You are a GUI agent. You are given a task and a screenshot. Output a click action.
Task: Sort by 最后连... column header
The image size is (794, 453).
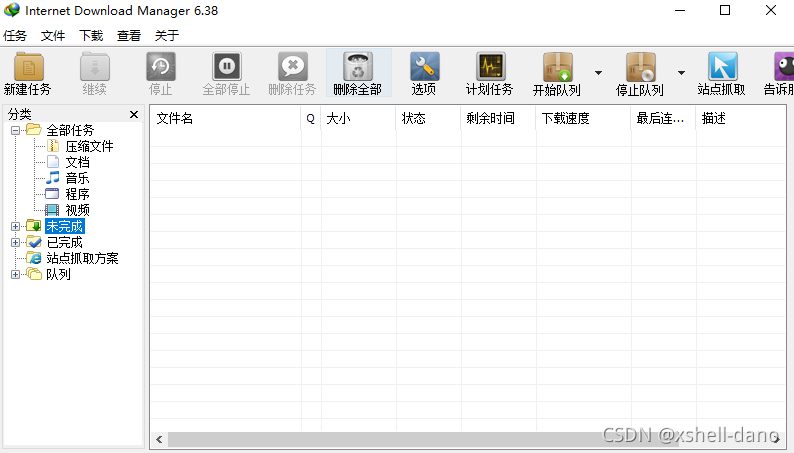(x=663, y=118)
